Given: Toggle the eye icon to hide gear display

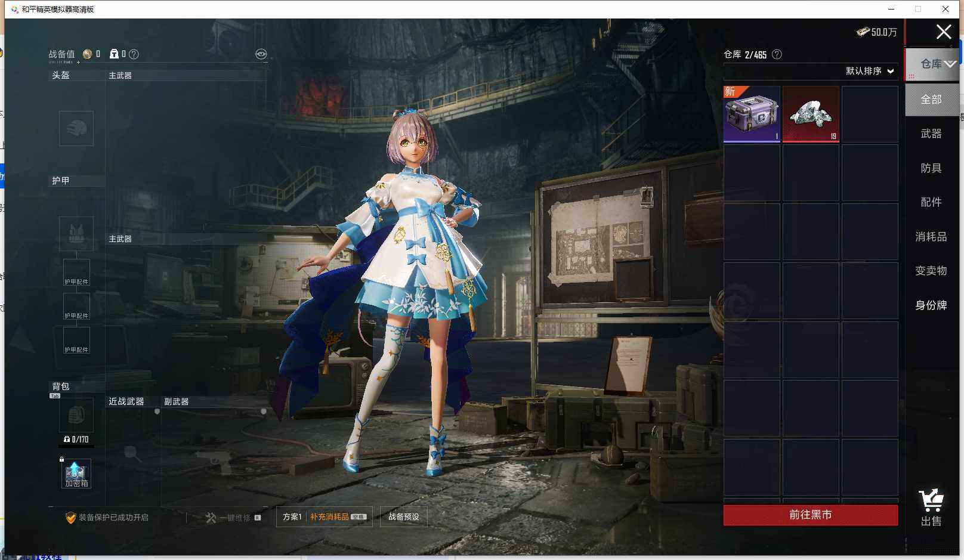Looking at the screenshot, I should (261, 54).
